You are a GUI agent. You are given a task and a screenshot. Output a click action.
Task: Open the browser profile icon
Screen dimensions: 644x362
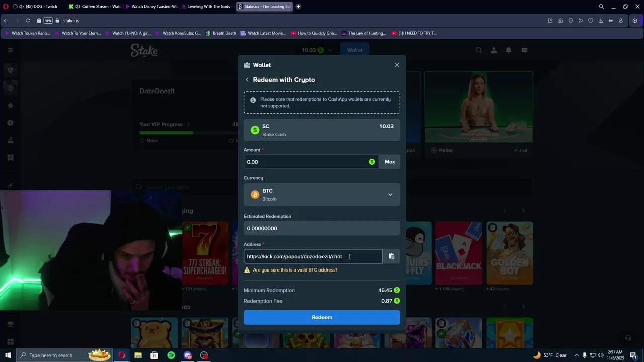pos(621,21)
